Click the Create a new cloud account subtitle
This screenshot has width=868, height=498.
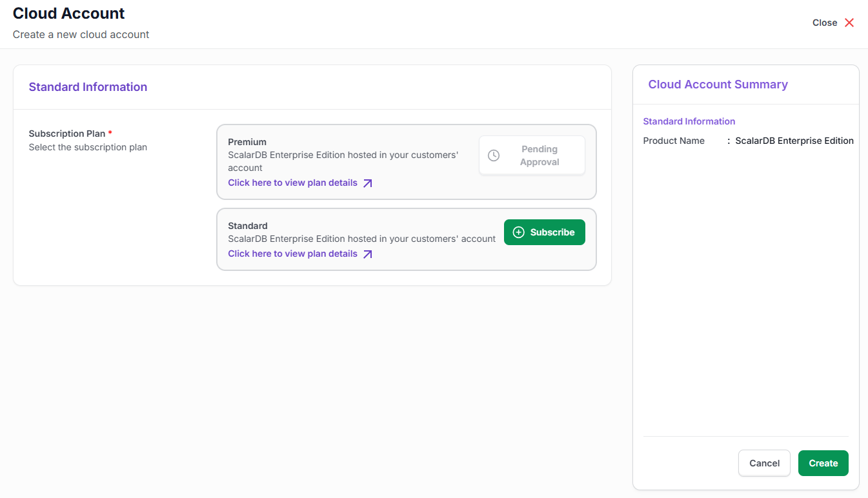[x=80, y=34]
